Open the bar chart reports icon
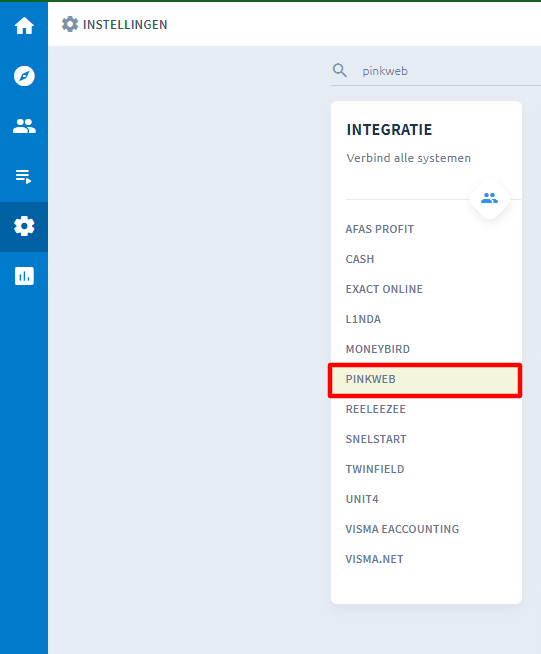This screenshot has height=654, width=541. coord(24,276)
